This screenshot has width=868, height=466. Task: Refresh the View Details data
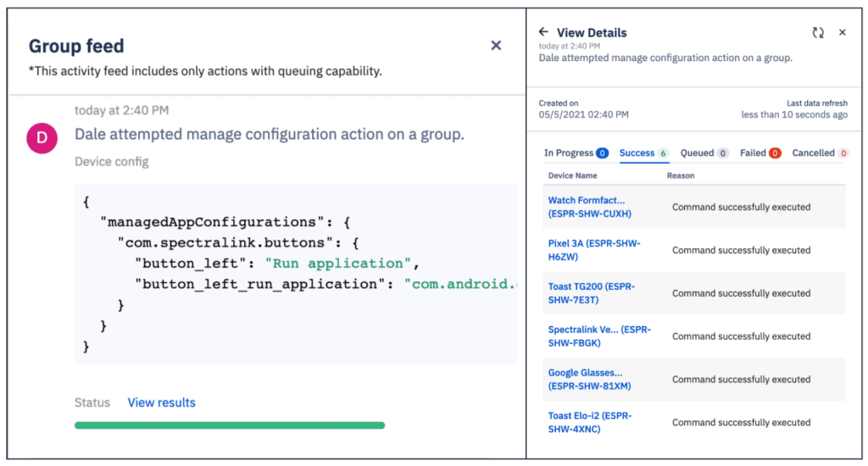tap(818, 33)
